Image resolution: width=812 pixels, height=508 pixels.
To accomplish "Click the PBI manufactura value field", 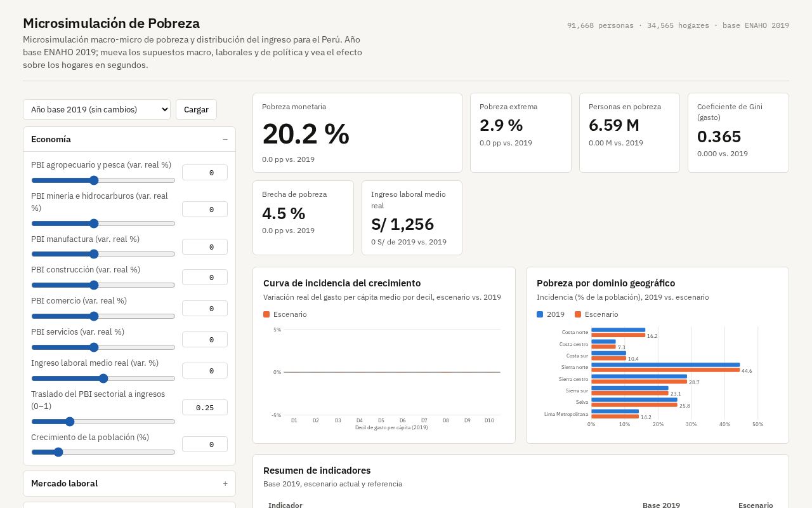I will tap(205, 247).
